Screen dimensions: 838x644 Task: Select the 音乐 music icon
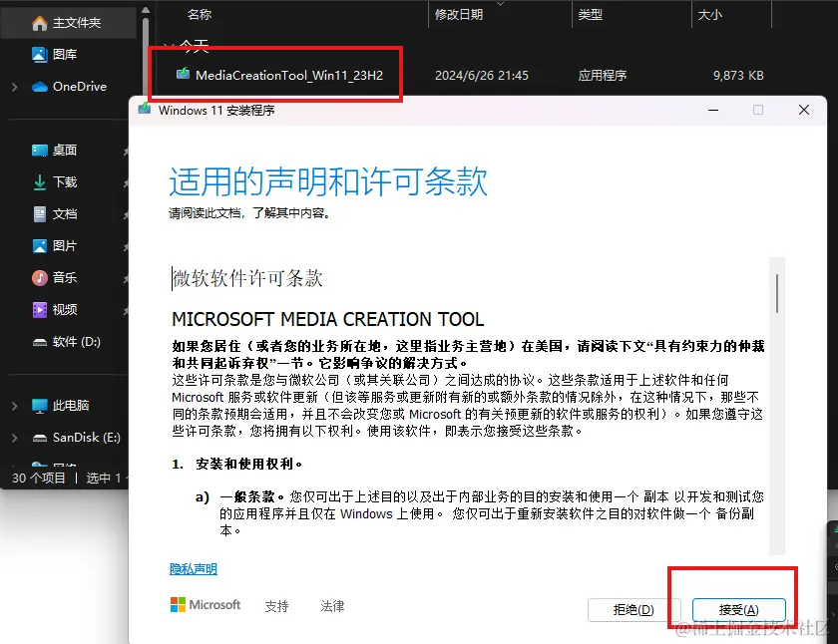click(40, 278)
